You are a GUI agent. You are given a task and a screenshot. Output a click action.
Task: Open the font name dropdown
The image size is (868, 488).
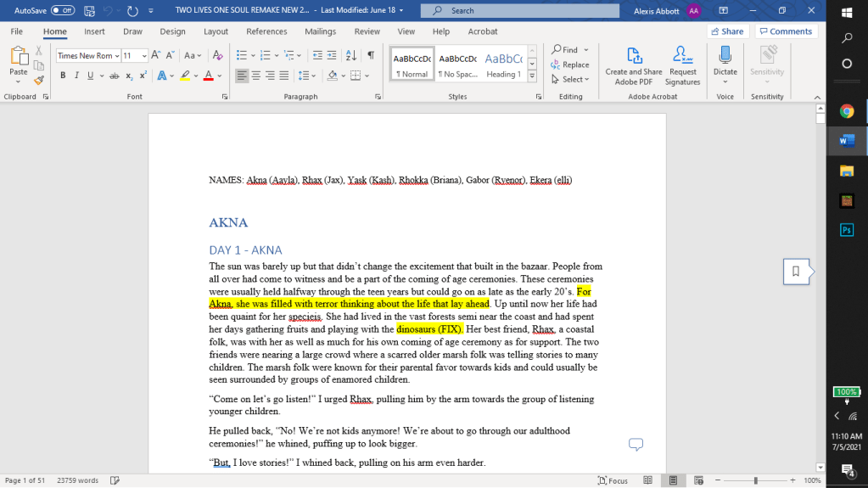[x=115, y=56]
